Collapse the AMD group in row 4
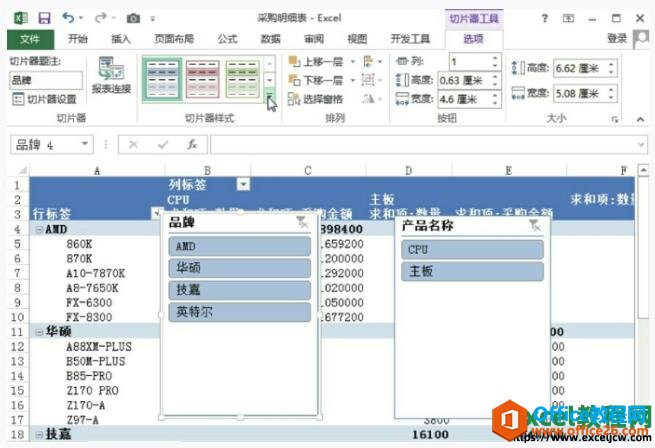 pos(39,229)
